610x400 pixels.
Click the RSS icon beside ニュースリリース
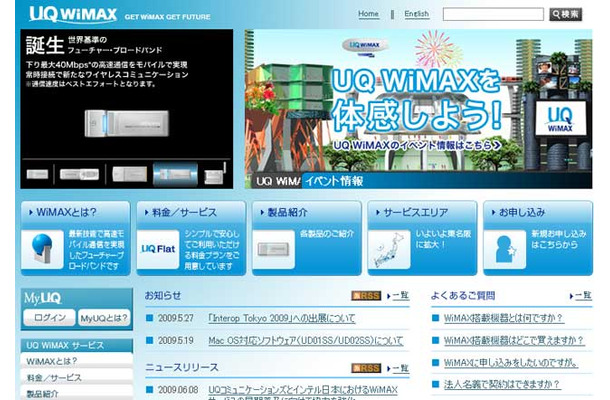366,368
